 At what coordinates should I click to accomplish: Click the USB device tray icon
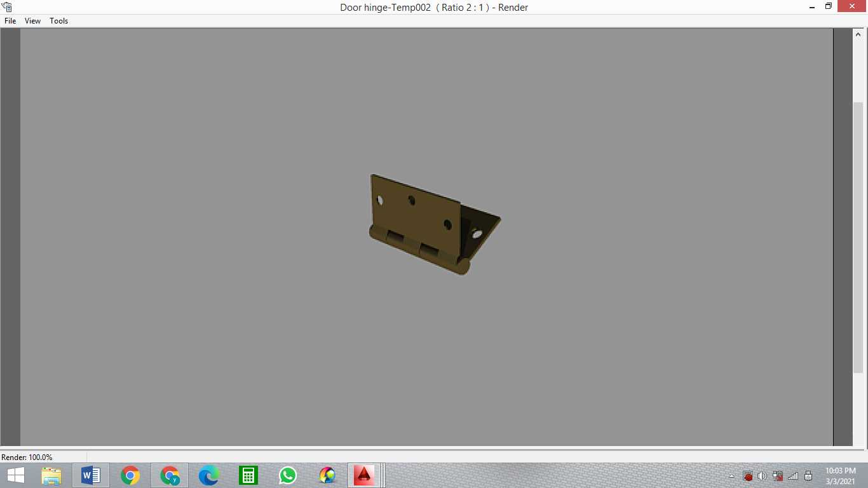[x=808, y=476]
